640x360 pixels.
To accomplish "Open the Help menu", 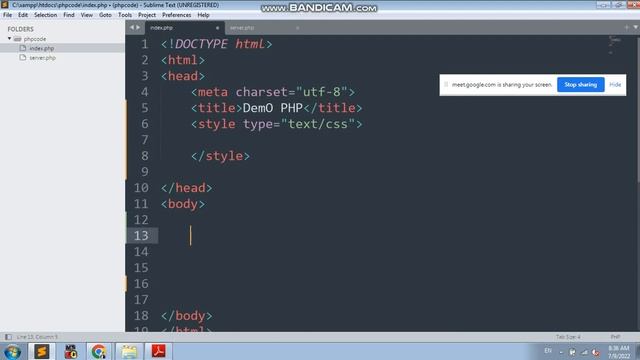I will click(203, 15).
